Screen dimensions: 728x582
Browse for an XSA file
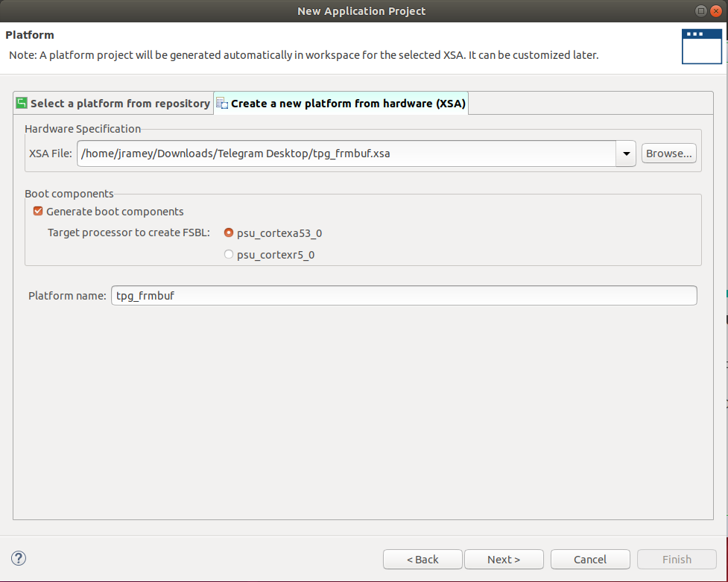(x=668, y=154)
